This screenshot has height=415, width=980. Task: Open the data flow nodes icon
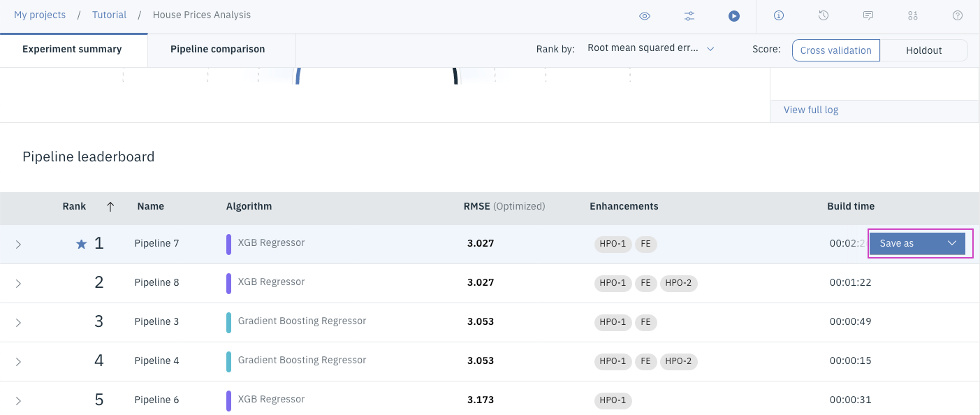coord(913,15)
